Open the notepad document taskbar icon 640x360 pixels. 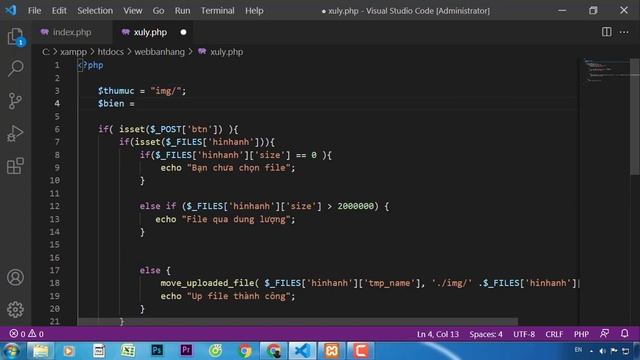[x=98, y=351]
